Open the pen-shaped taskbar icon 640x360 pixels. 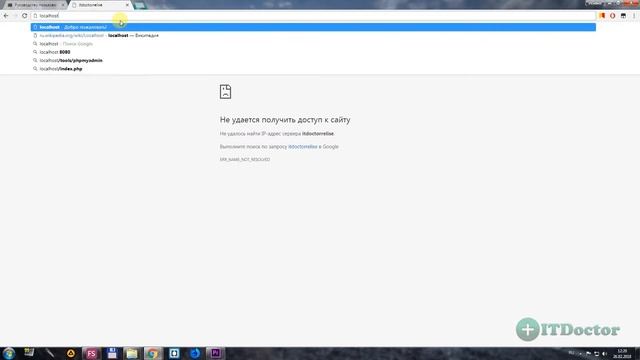(50, 353)
